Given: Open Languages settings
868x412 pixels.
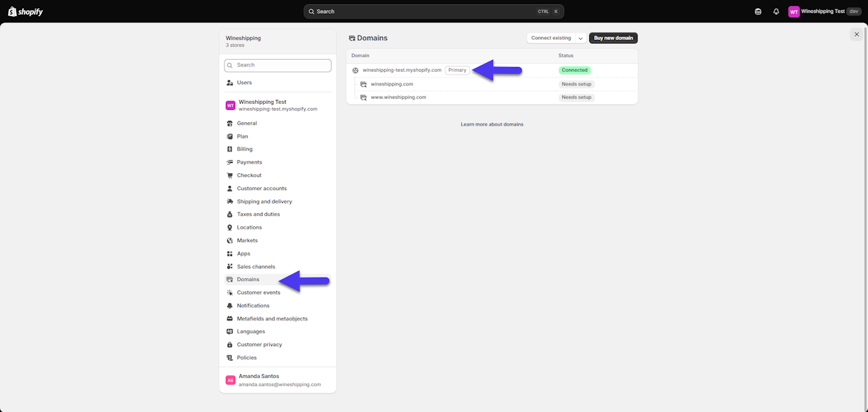Looking at the screenshot, I should point(278,332).
